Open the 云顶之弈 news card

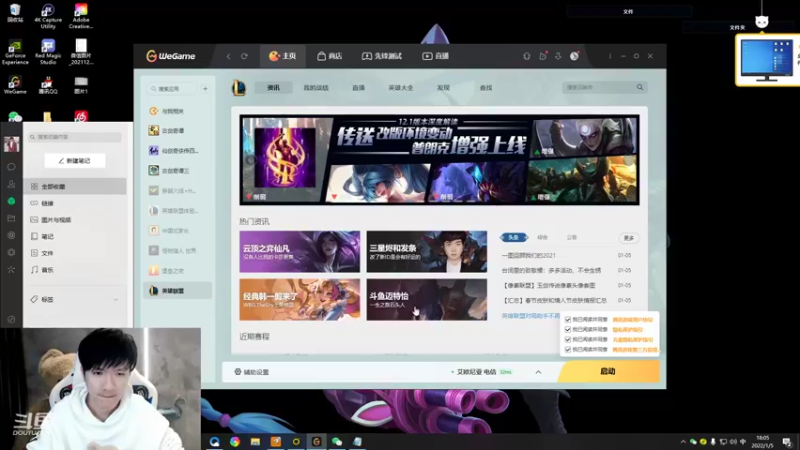299,252
